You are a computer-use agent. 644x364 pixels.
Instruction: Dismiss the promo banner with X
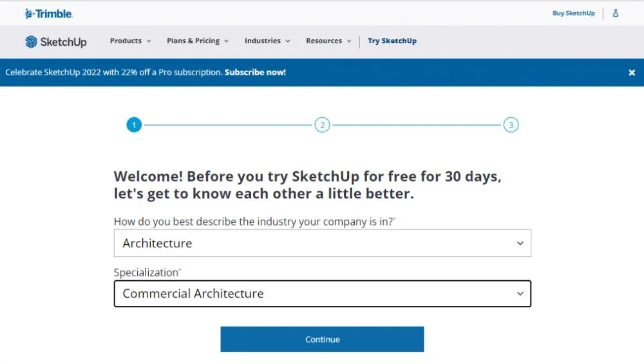click(x=632, y=73)
